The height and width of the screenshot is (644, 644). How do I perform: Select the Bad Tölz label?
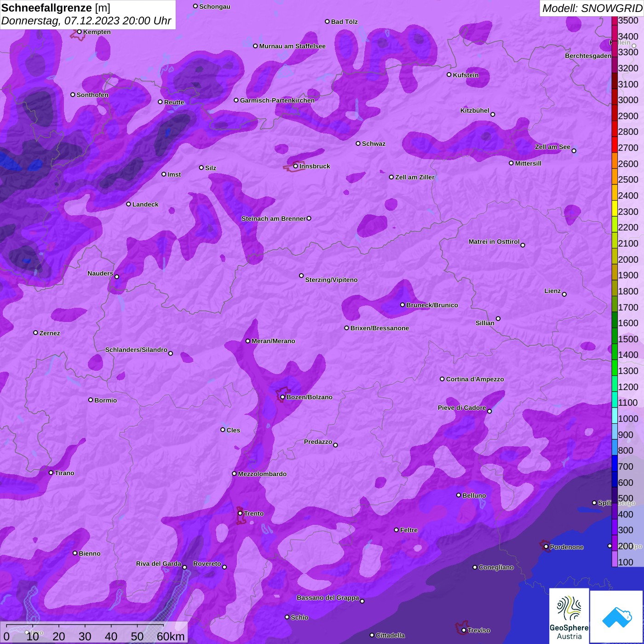pyautogui.click(x=345, y=22)
